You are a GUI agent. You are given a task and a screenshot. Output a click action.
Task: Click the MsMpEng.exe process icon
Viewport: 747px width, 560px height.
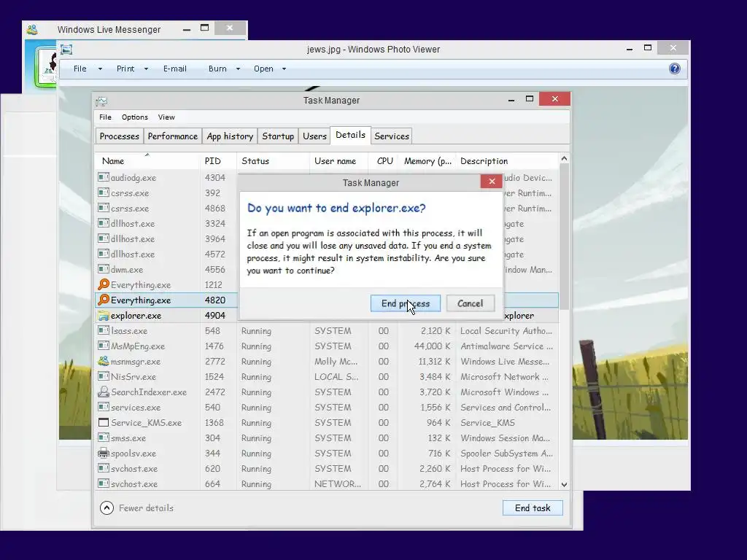(104, 346)
